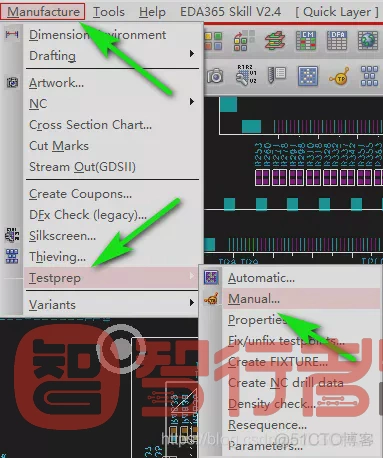
Task: Select Automatic... testprep option
Action: pyautogui.click(x=261, y=278)
